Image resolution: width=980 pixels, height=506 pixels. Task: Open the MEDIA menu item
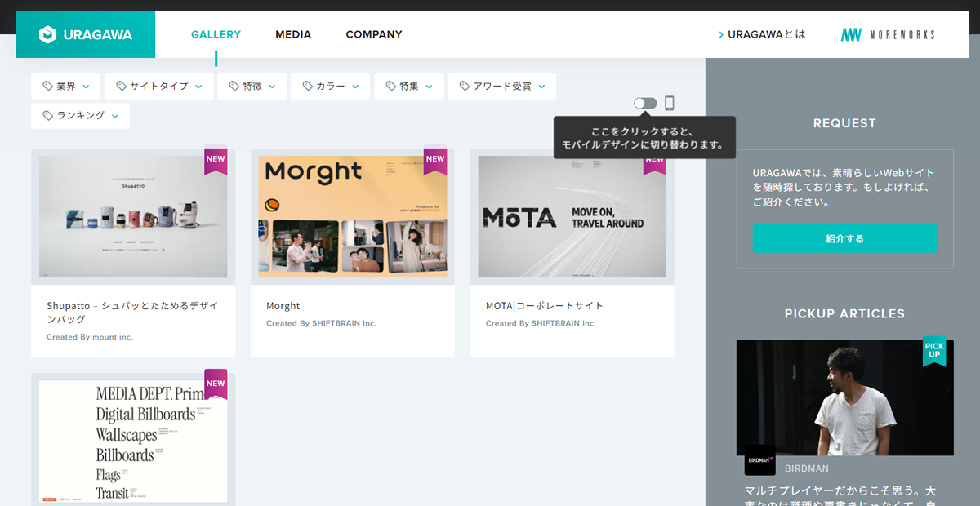coord(293,34)
